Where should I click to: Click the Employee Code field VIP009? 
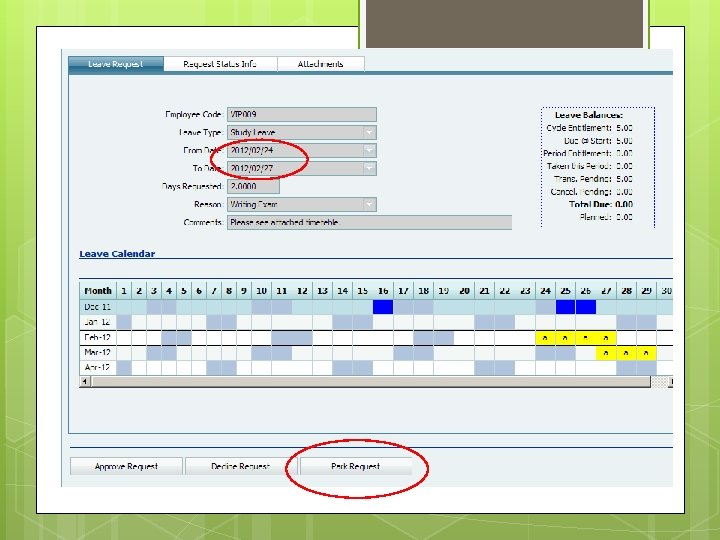[302, 114]
